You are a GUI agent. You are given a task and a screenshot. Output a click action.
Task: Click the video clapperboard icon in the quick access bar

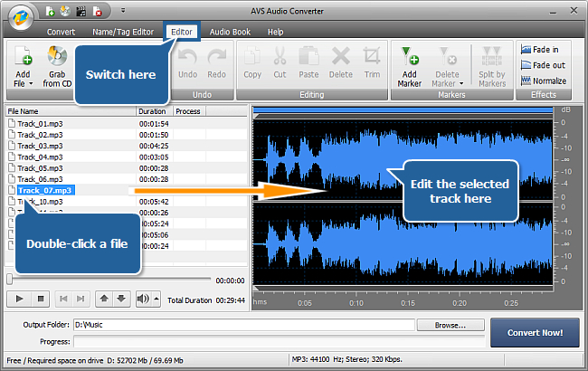81,12
